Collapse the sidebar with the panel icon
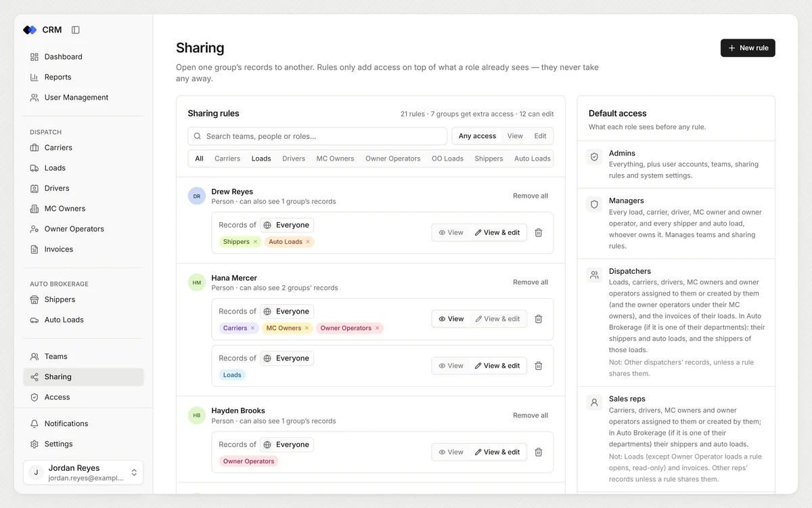 pyautogui.click(x=76, y=30)
